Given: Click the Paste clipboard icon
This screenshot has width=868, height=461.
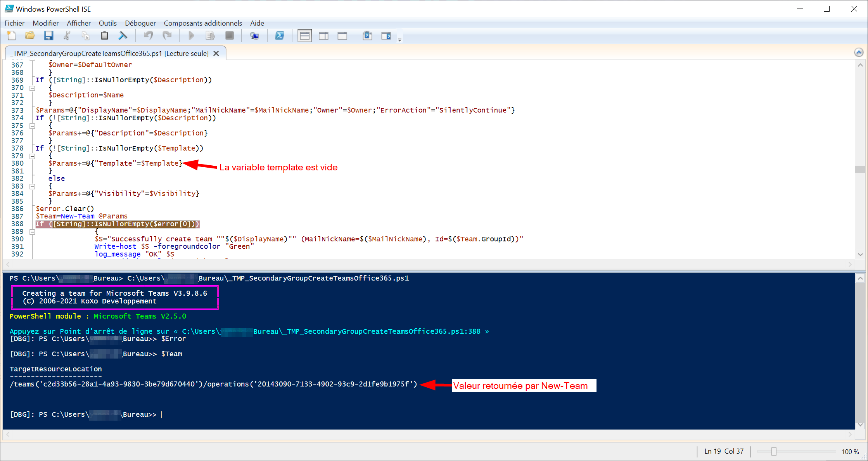Looking at the screenshot, I should (x=104, y=36).
